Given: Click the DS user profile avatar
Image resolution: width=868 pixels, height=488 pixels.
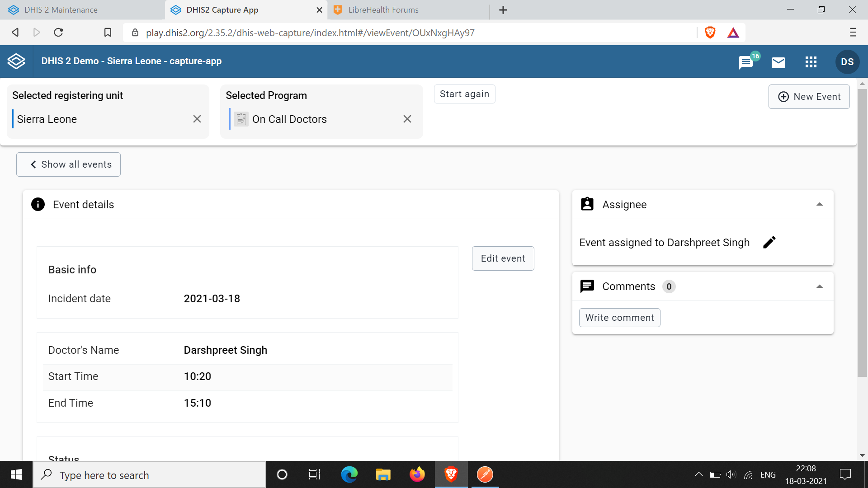Looking at the screenshot, I should pyautogui.click(x=847, y=62).
